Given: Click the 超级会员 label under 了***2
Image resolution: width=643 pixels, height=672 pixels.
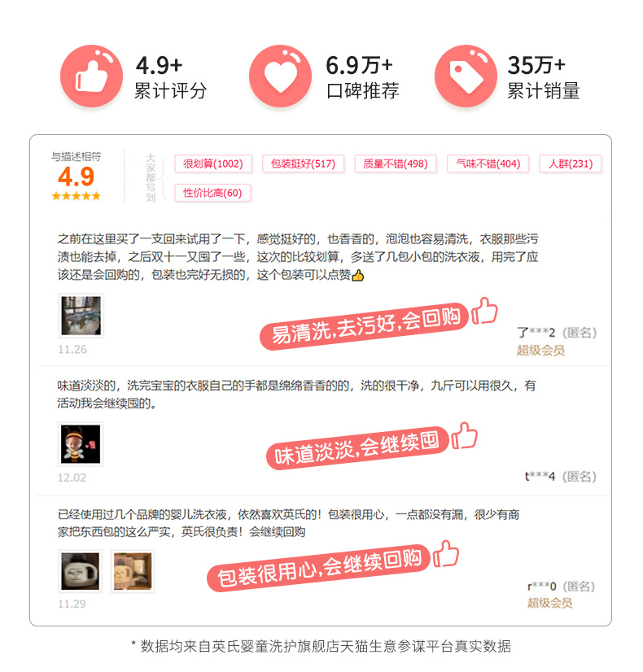Looking at the screenshot, I should pos(540,351).
